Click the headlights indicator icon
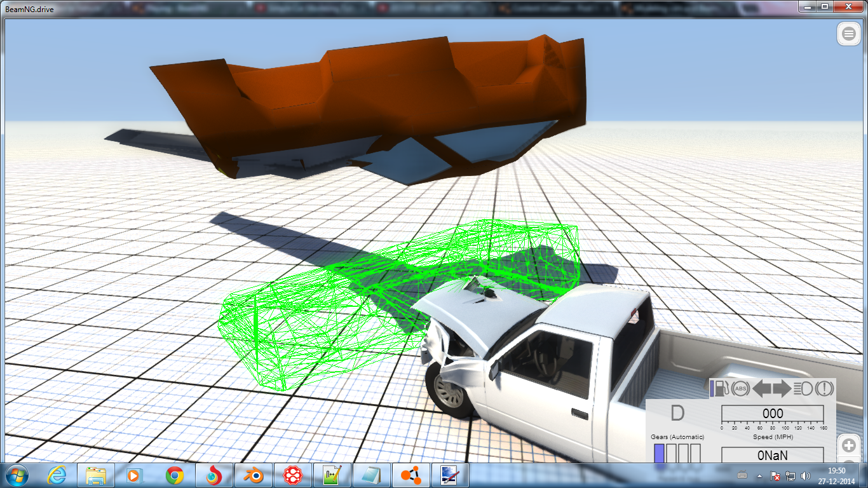The height and width of the screenshot is (488, 868). [803, 389]
